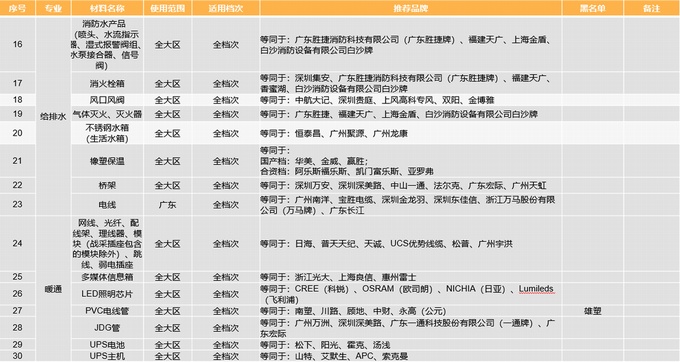Image resolution: width=680 pixels, height=362 pixels.
Task: Click the 暖通 specialty cell
Action: (53, 289)
